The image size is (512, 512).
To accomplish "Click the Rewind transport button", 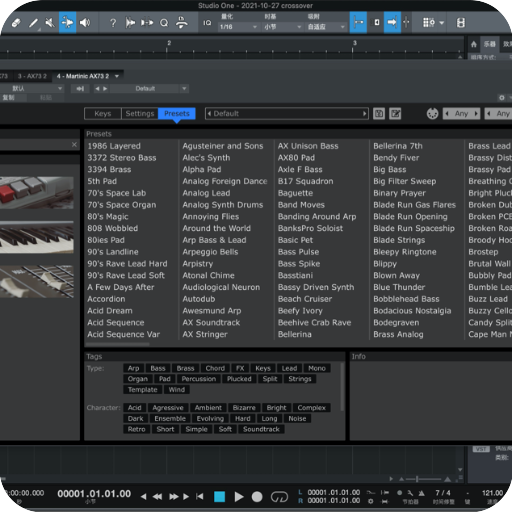I will point(157,497).
